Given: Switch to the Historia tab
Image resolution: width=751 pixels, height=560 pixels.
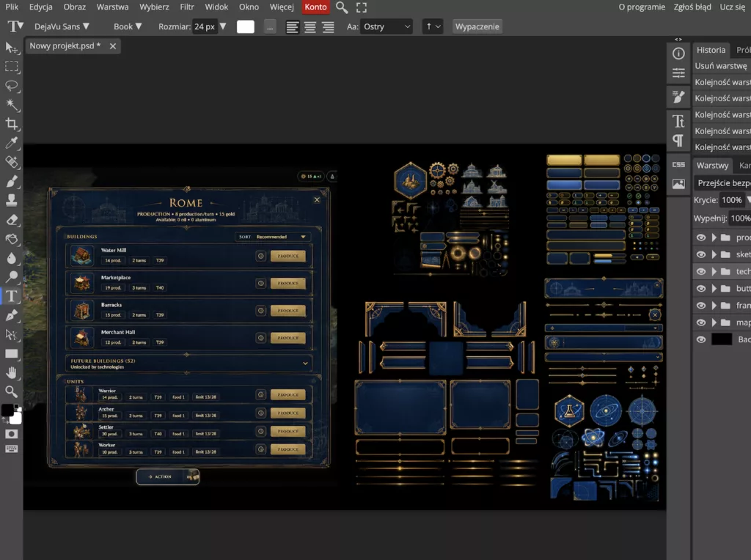Looking at the screenshot, I should click(711, 50).
